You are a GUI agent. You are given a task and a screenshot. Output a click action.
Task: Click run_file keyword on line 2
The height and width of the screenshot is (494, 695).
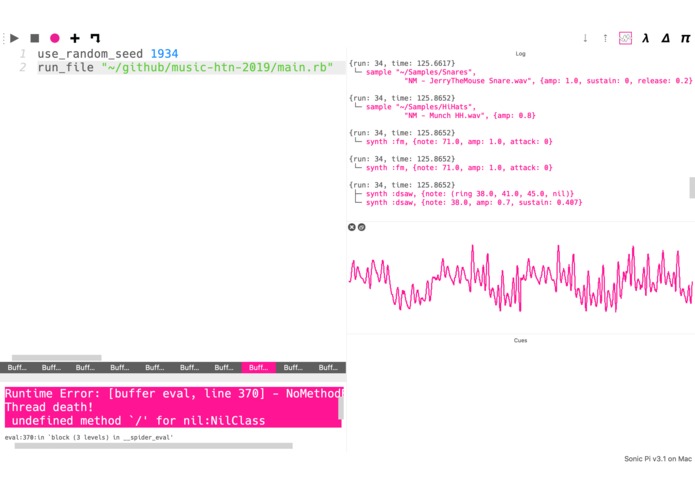66,67
